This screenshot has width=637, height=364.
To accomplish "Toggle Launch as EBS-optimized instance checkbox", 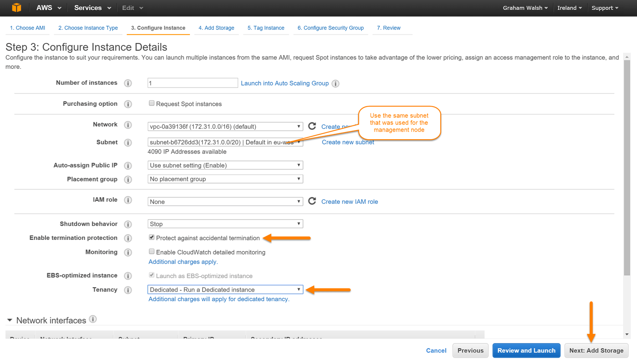I will point(152,275).
